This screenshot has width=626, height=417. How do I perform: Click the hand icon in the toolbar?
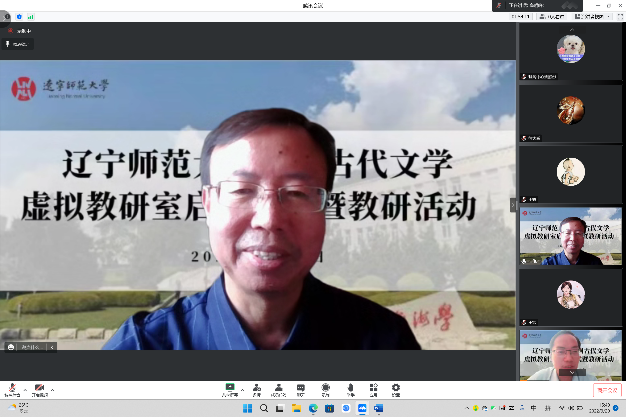click(349, 387)
